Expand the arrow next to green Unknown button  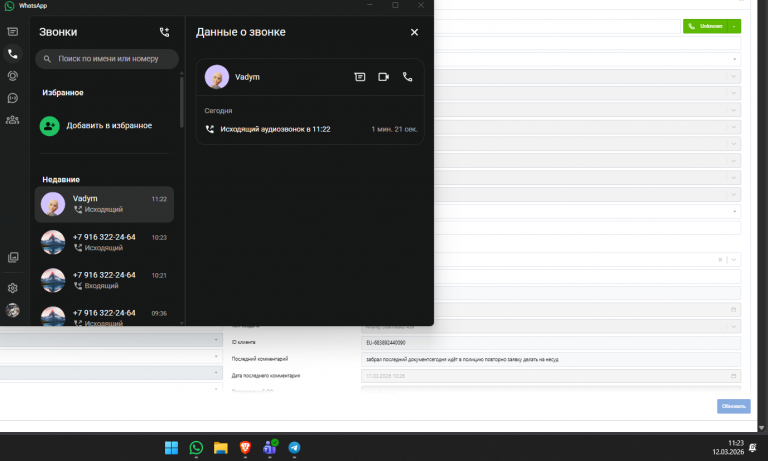734,26
